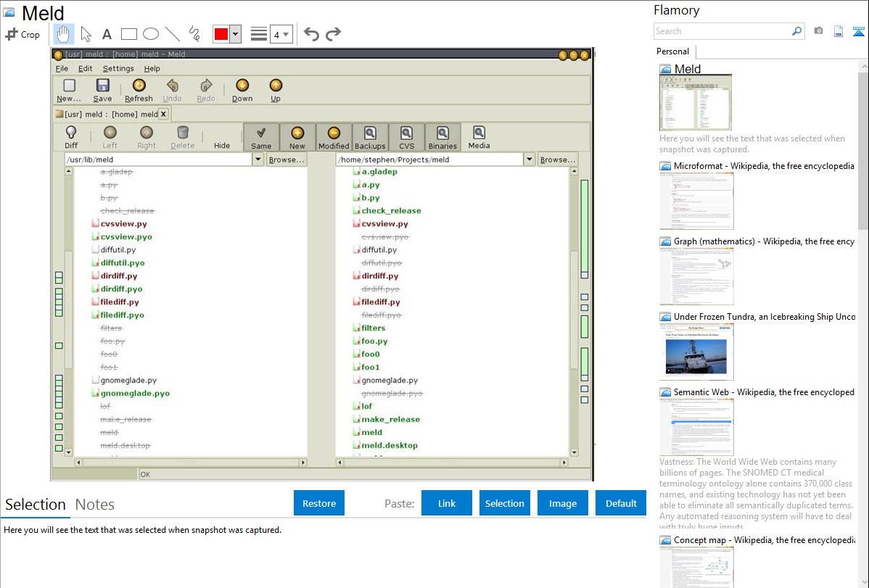Select the freehand scribble tool
The image size is (869, 588).
(x=194, y=34)
